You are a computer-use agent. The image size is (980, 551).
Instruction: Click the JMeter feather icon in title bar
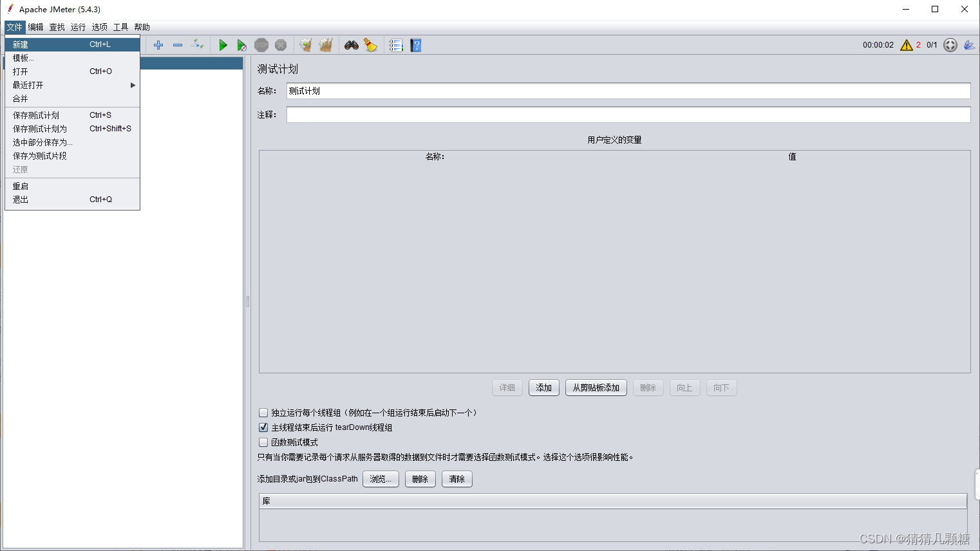(10, 8)
